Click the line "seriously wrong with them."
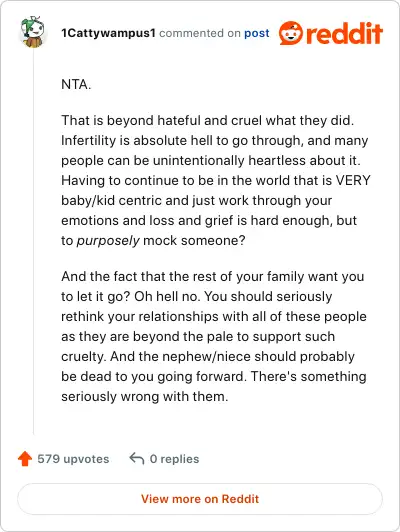 145,396
